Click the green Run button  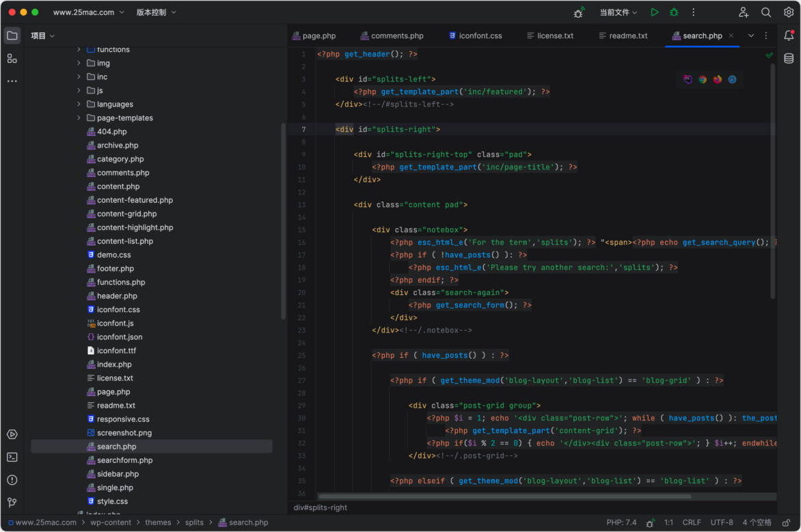pos(654,12)
